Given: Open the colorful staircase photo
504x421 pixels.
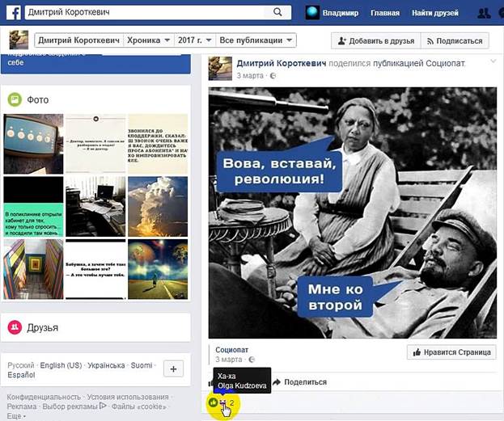Looking at the screenshot, I should coord(33,269).
